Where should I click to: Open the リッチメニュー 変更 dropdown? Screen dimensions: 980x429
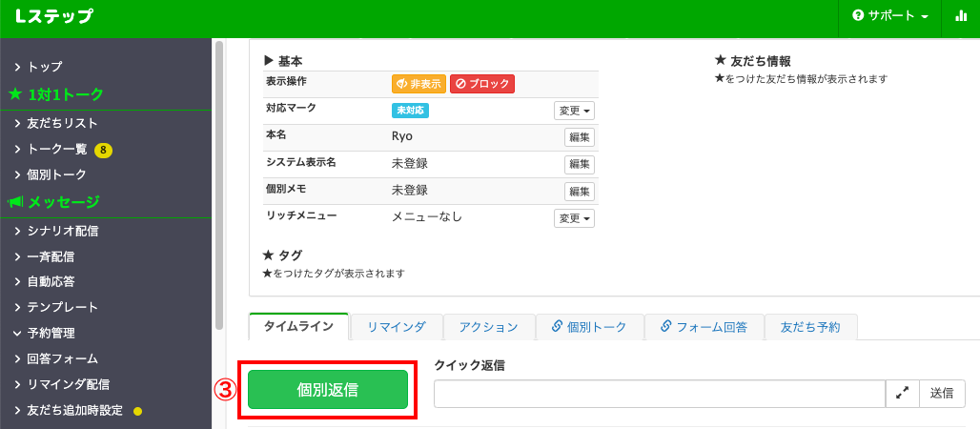click(574, 218)
